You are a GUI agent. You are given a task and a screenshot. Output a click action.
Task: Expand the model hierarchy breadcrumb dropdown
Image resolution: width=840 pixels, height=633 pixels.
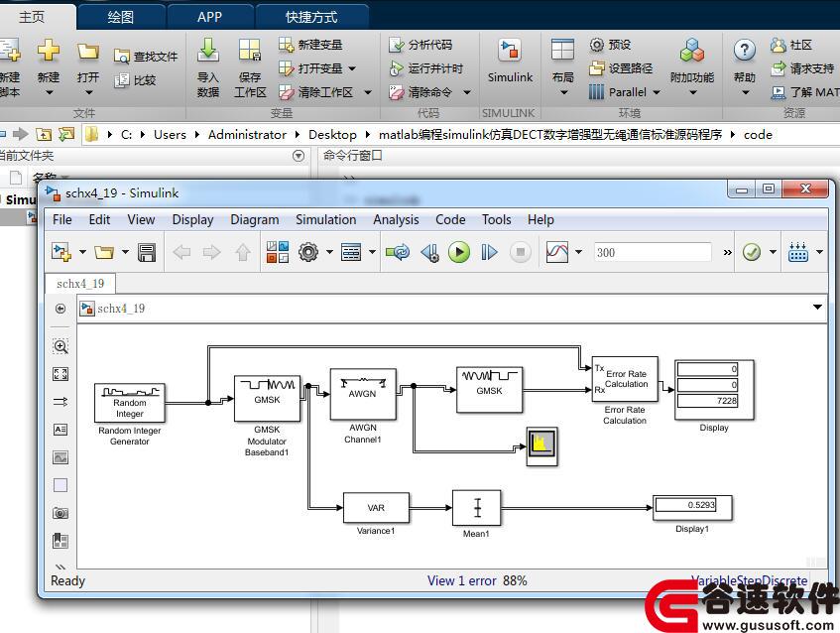817,308
